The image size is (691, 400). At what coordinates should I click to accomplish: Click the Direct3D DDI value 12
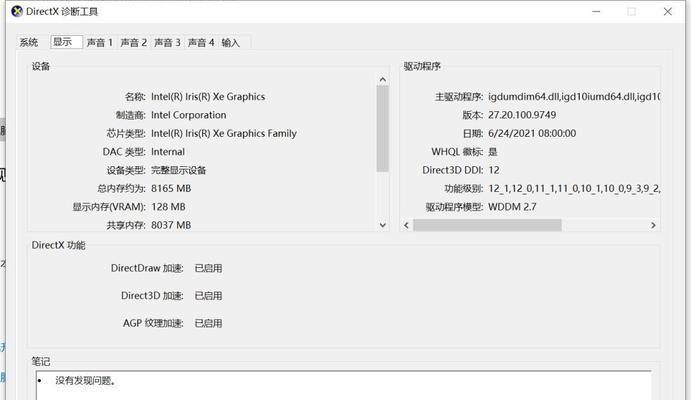[494, 170]
